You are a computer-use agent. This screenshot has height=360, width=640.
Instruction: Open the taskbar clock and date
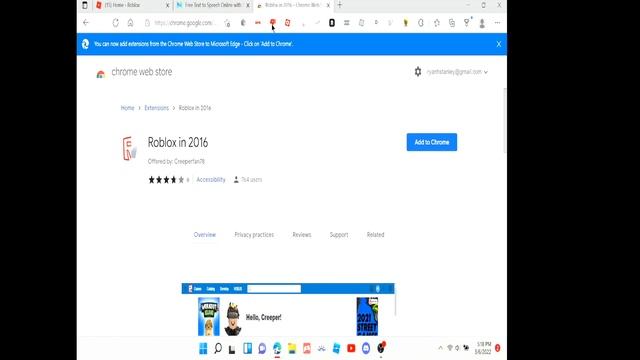coord(483,348)
